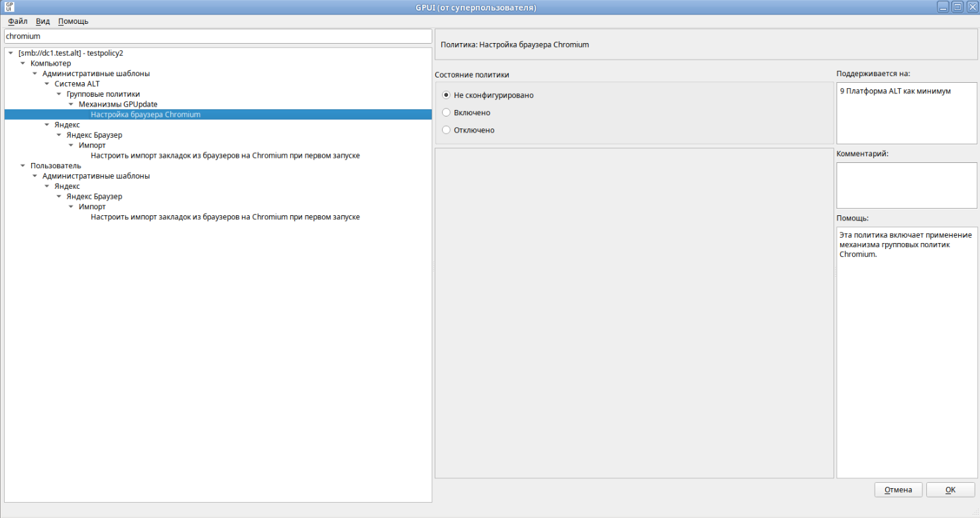Collapse the Импорт node under Компьютер
The image size is (980, 518).
pos(71,145)
